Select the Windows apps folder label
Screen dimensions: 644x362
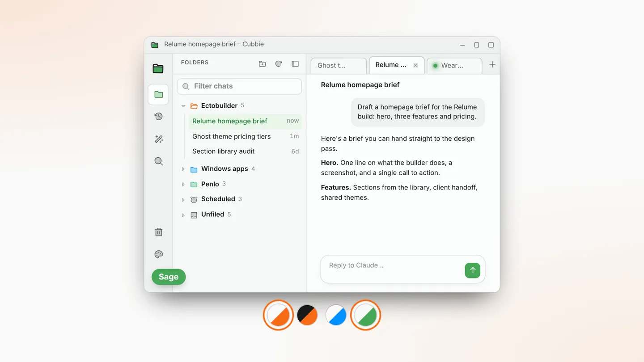coord(225,168)
